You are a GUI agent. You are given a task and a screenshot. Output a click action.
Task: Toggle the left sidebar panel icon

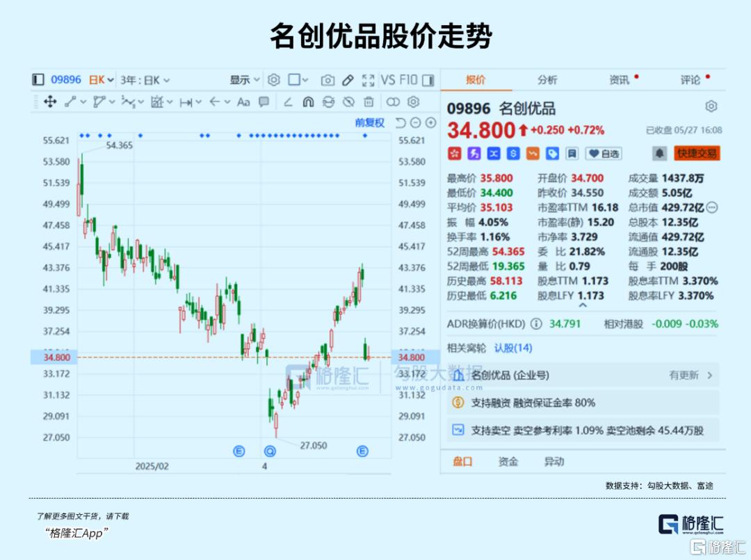click(x=38, y=79)
